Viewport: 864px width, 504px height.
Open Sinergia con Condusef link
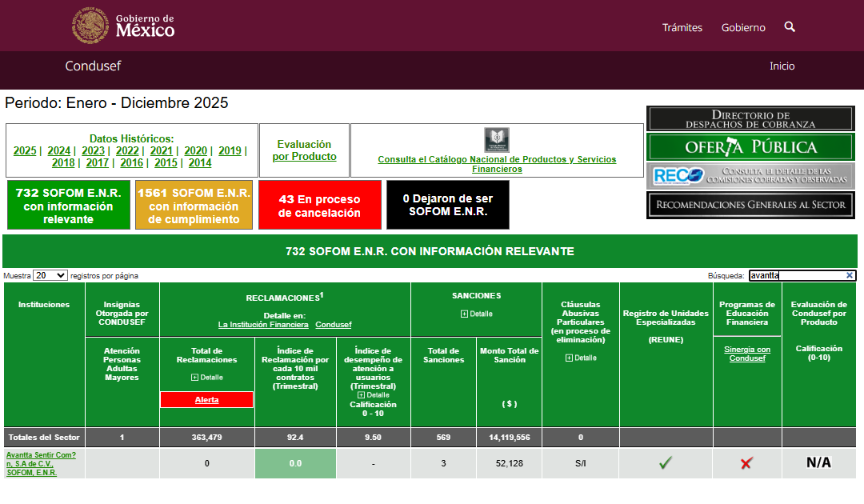coord(747,354)
